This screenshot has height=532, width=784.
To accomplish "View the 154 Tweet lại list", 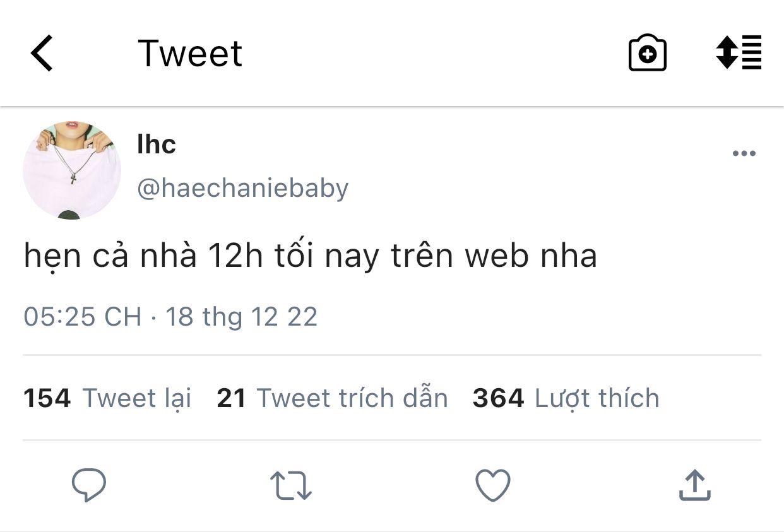I will click(107, 398).
